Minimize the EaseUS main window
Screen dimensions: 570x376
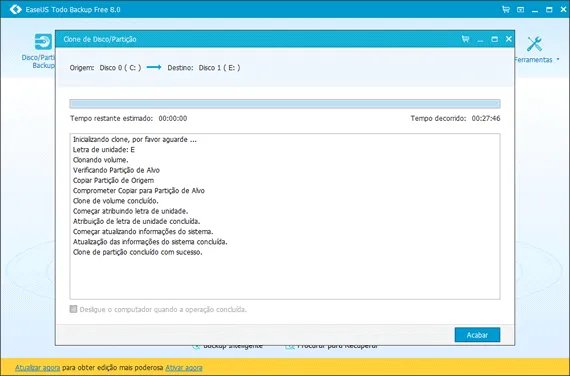(x=535, y=10)
